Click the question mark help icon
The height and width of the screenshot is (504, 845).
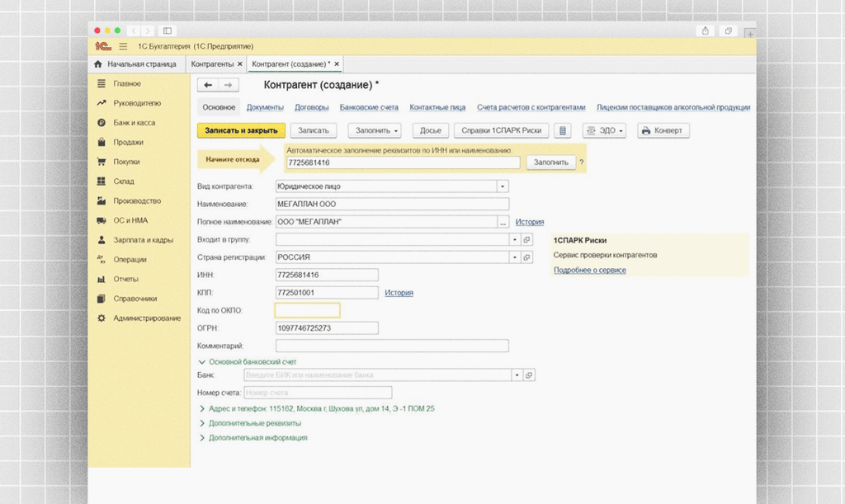(x=582, y=162)
